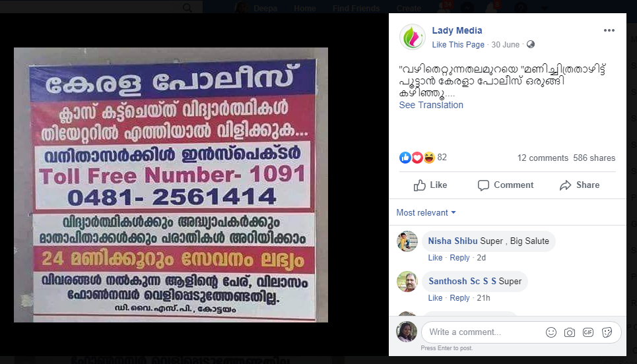
Task: Click the Kerala Police poster photo
Action: tap(171, 185)
